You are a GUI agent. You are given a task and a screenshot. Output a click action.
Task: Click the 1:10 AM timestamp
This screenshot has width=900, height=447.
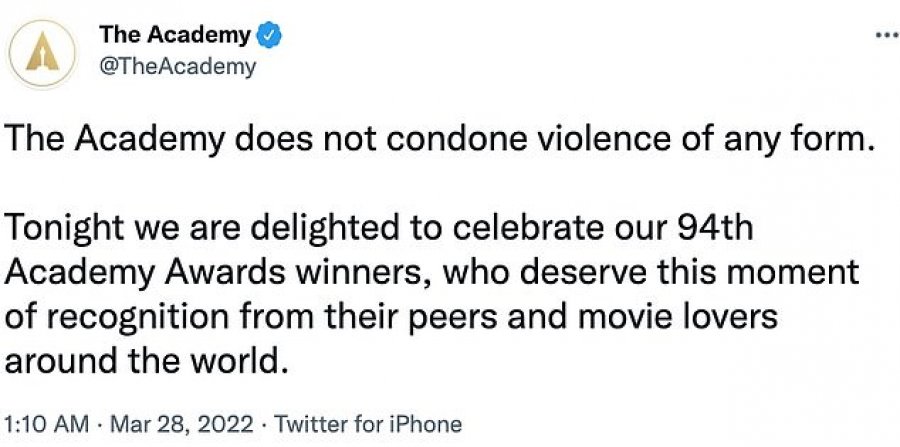pyautogui.click(x=46, y=425)
